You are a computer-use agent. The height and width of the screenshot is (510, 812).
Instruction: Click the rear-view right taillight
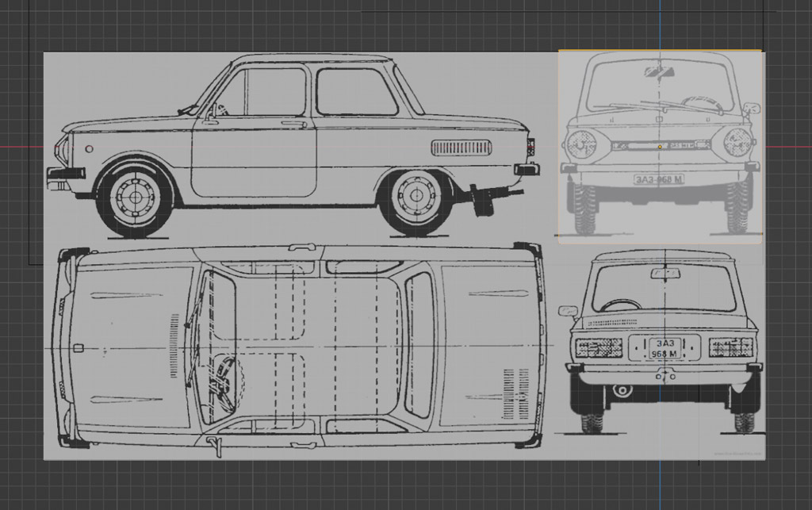pos(730,347)
